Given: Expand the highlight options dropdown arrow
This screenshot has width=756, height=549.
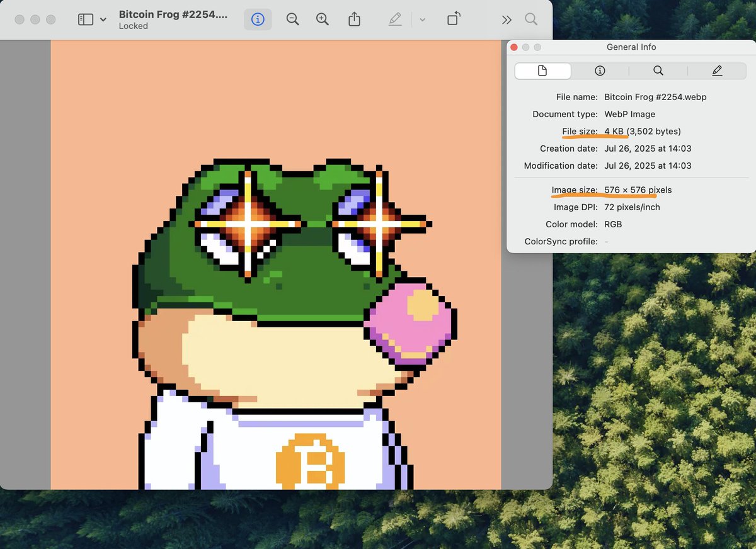Looking at the screenshot, I should [422, 20].
